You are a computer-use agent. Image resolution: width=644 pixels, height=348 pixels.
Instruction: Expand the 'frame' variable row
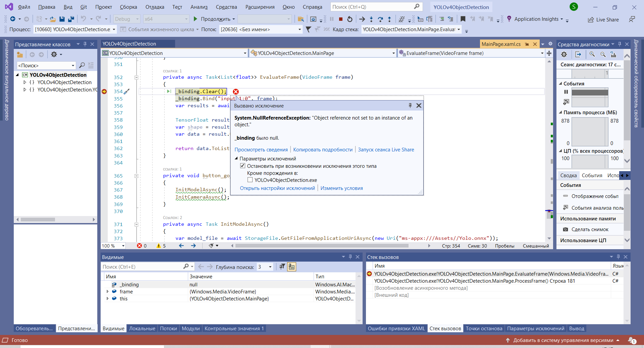(107, 291)
